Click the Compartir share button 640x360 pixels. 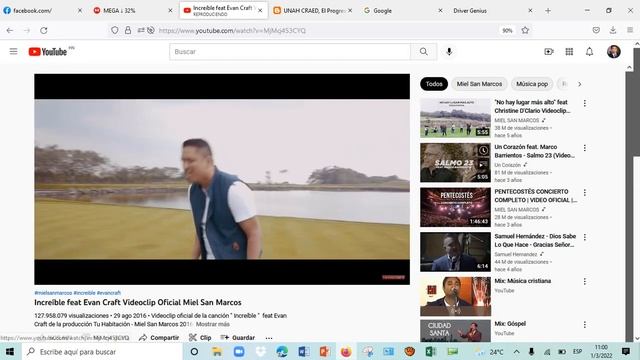click(x=159, y=338)
